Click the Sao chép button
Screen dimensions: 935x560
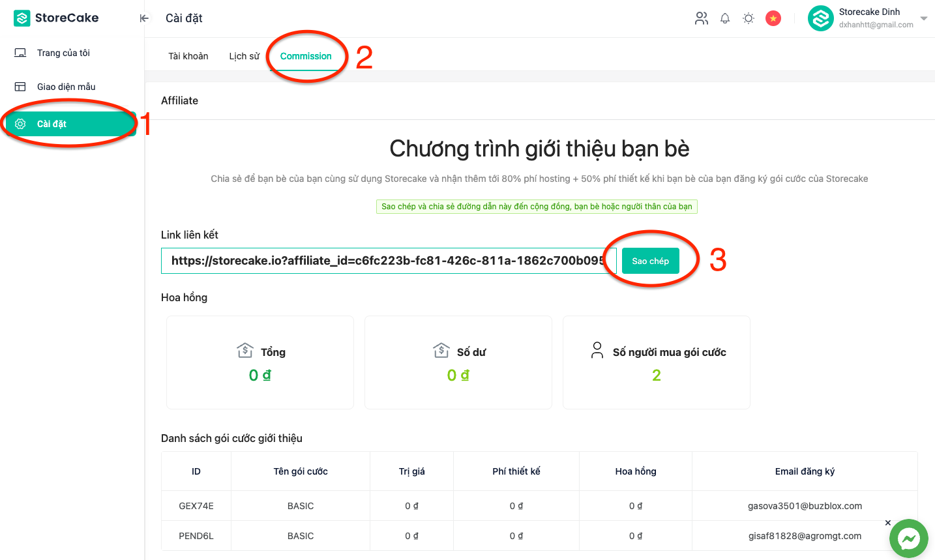650,261
